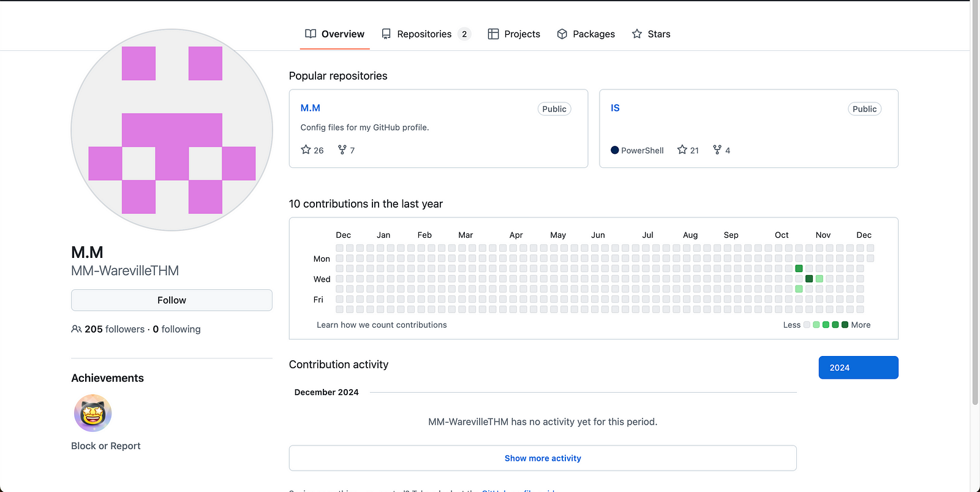This screenshot has width=980, height=492.
Task: Click Public badge on M.M repo
Action: (x=554, y=109)
